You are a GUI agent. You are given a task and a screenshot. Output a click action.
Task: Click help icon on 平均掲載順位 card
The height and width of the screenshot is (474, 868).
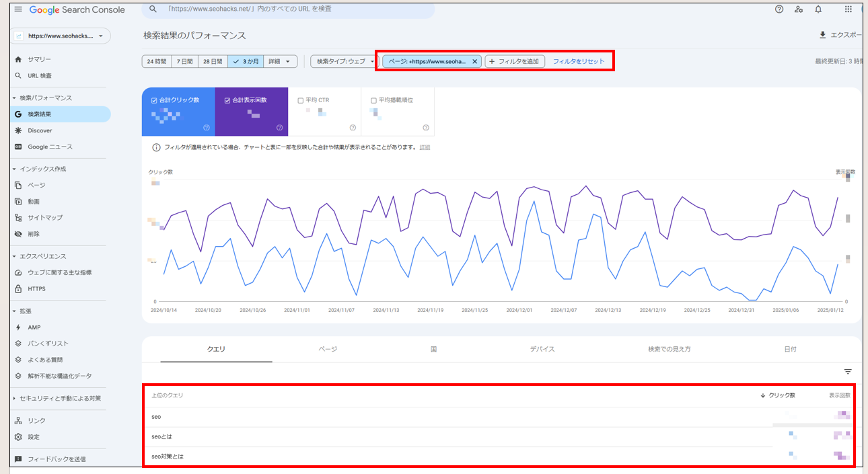426,128
